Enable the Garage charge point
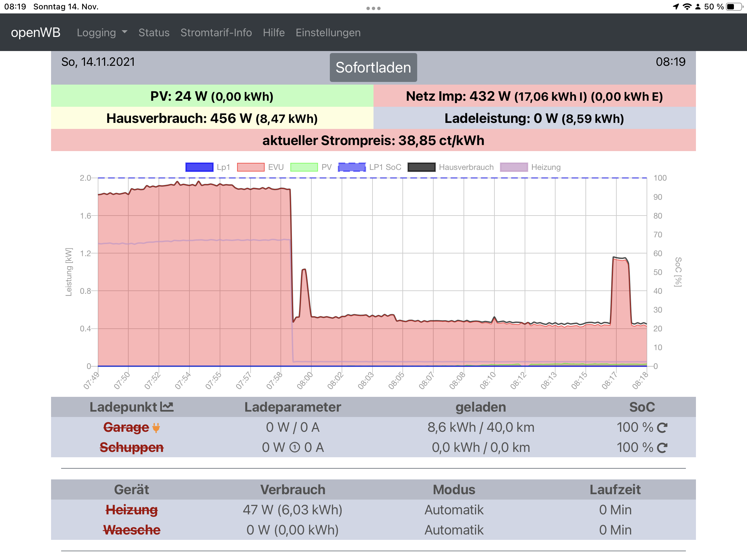Image resolution: width=747 pixels, height=560 pixels. coord(126,427)
